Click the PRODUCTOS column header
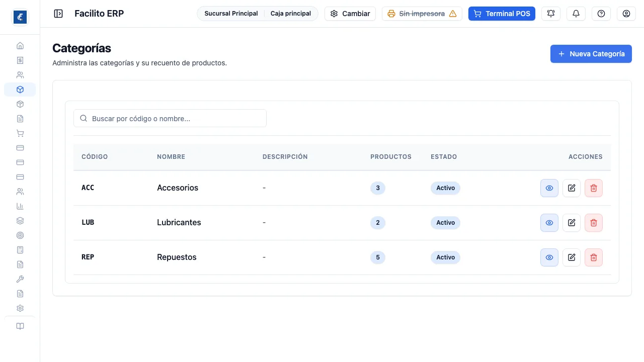The image size is (644, 362). (391, 157)
